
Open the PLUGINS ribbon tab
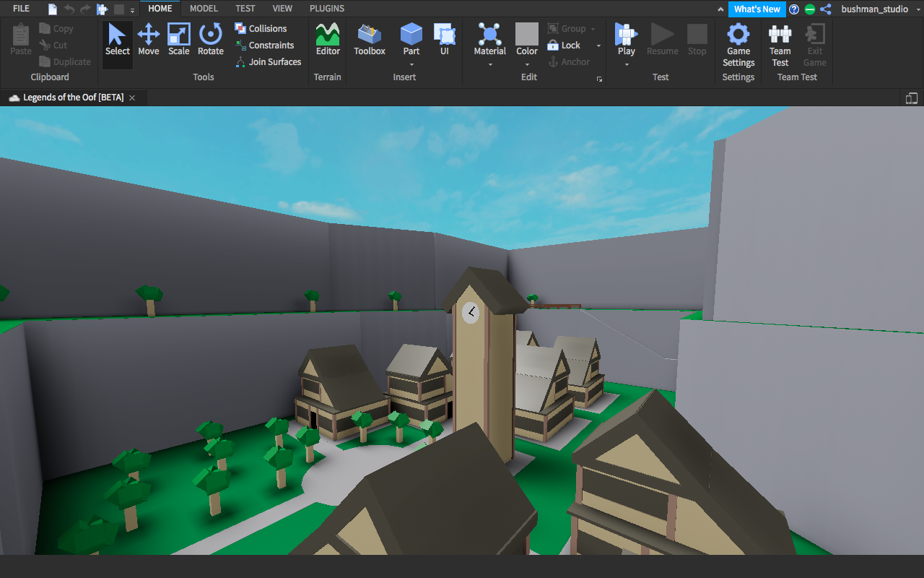click(x=327, y=9)
